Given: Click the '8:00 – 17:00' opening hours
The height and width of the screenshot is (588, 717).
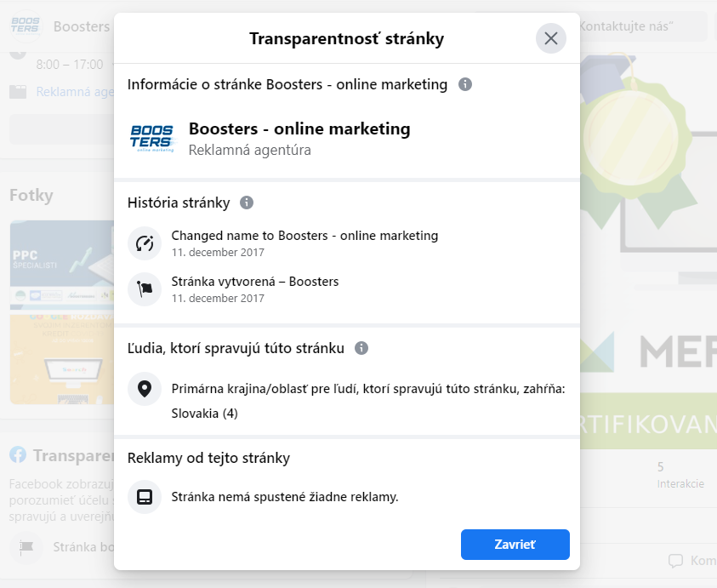Looking at the screenshot, I should click(x=70, y=65).
